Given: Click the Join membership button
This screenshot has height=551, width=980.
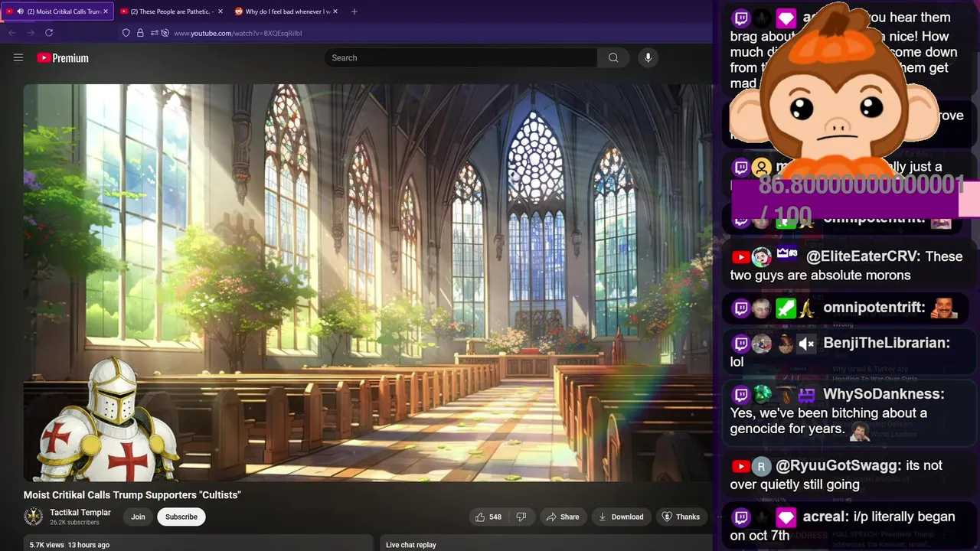Looking at the screenshot, I should pos(138,517).
